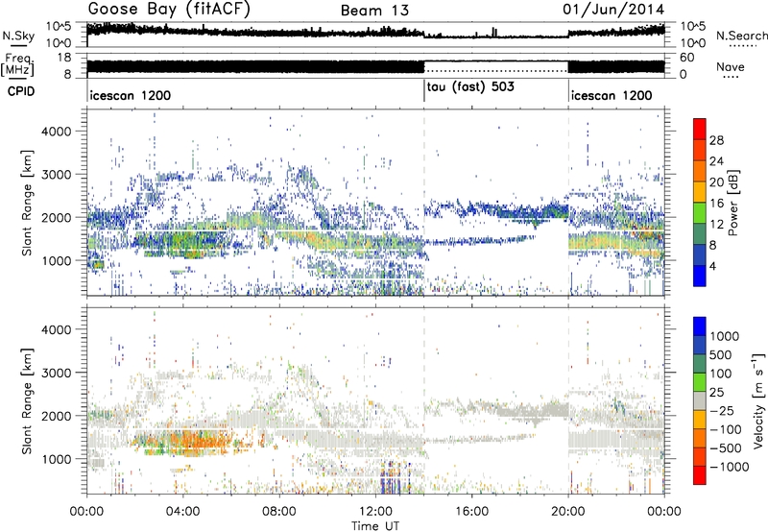Click the 'Velocity [m s-1]' colorbar title
The image size is (768, 532).
pos(758,400)
